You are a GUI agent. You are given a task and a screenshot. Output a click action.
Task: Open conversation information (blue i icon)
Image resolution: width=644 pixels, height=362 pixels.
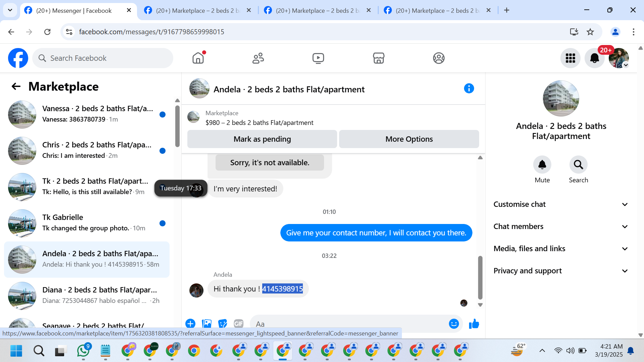pyautogui.click(x=469, y=89)
